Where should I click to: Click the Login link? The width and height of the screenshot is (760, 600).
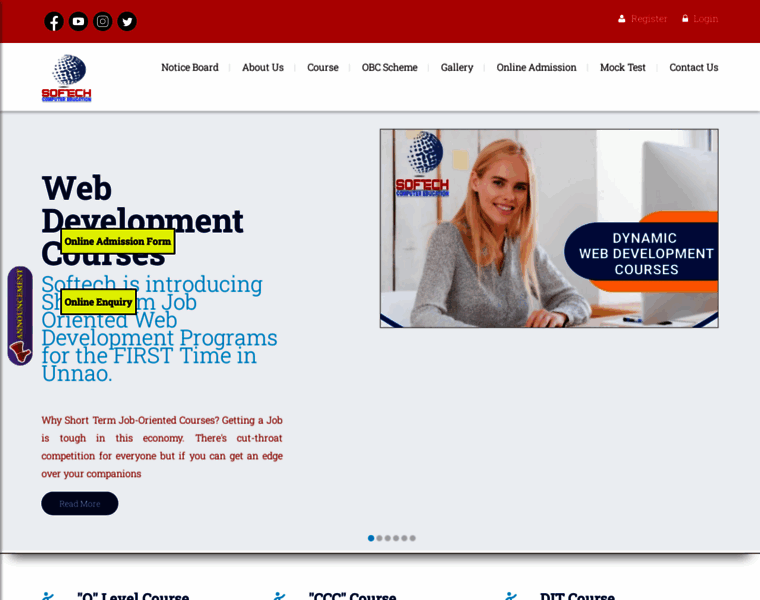coord(705,18)
